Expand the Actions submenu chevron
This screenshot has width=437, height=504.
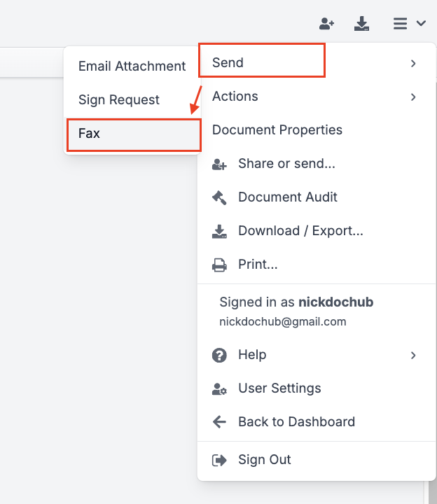click(x=413, y=97)
